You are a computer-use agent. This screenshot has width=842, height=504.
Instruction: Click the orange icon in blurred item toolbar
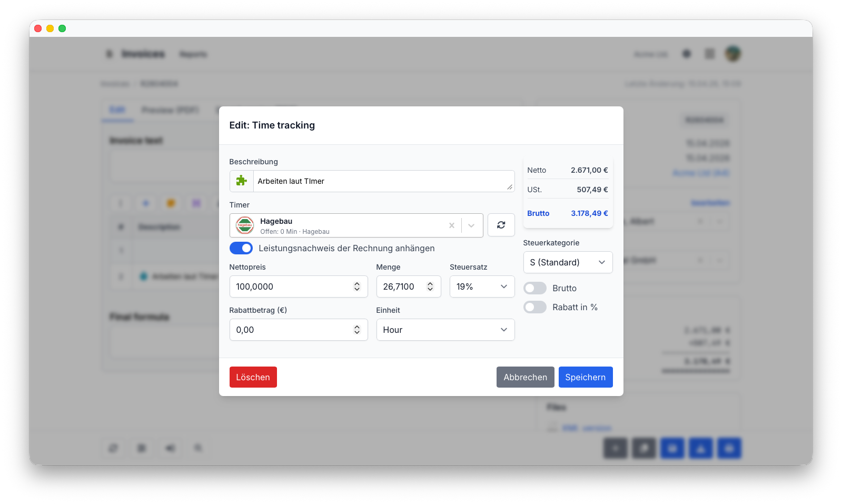[x=171, y=203]
